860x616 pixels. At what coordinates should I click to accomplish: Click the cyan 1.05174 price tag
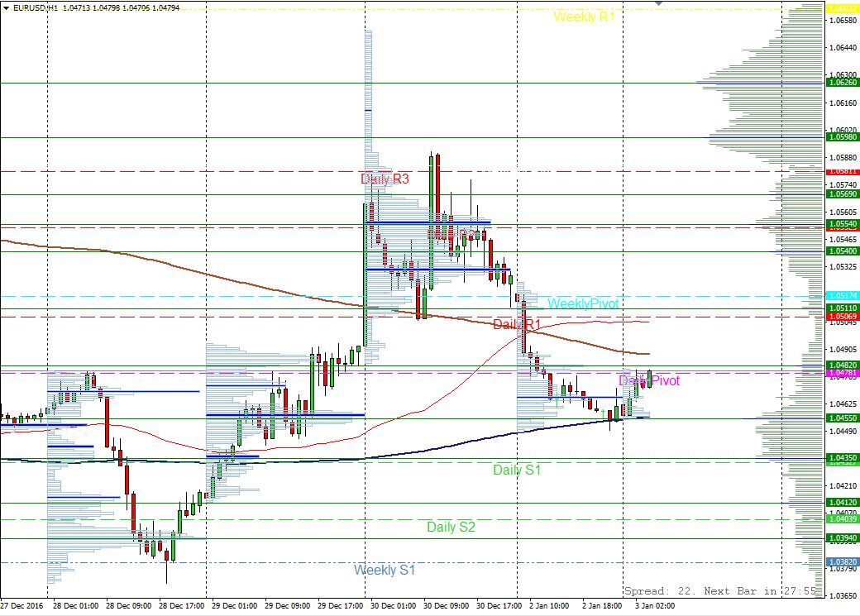click(843, 296)
